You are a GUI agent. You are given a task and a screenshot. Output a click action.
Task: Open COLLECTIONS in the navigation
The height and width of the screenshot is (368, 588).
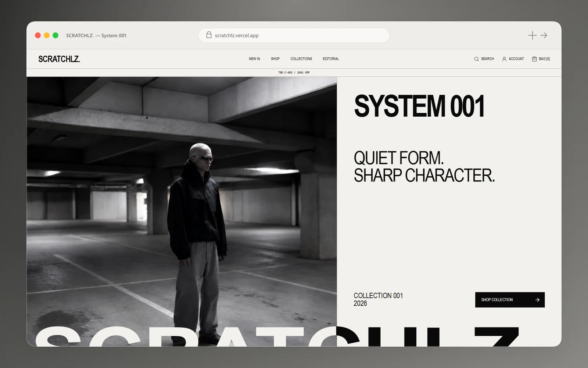[301, 59]
